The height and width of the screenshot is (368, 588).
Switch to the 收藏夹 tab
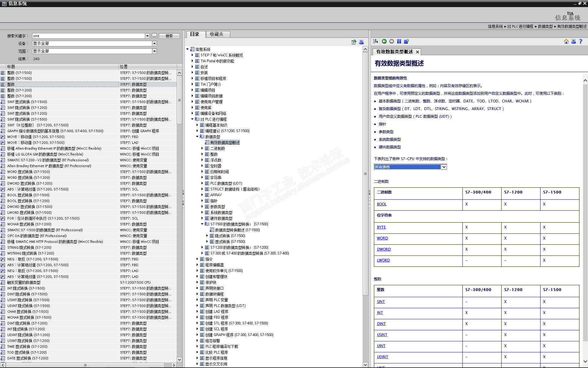click(217, 34)
